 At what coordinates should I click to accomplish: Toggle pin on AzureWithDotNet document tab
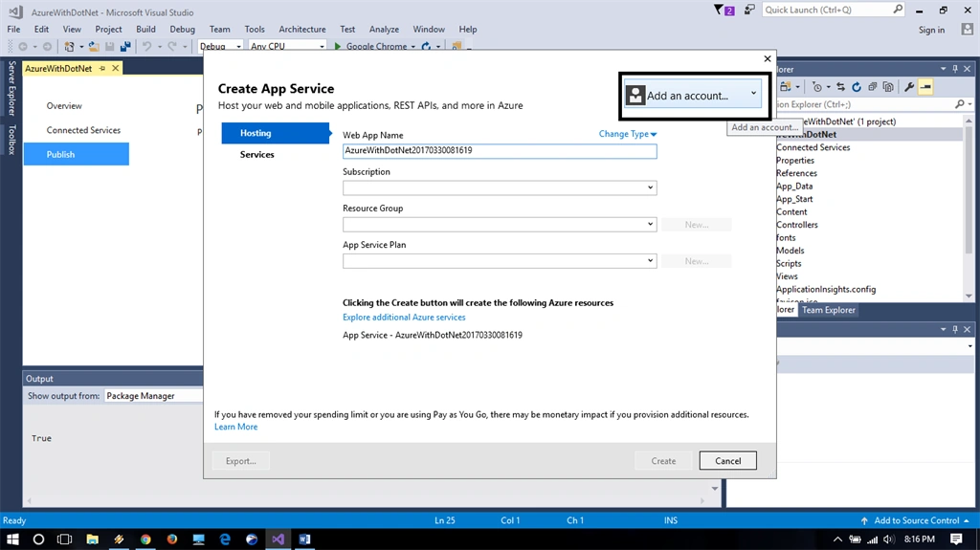(x=102, y=68)
